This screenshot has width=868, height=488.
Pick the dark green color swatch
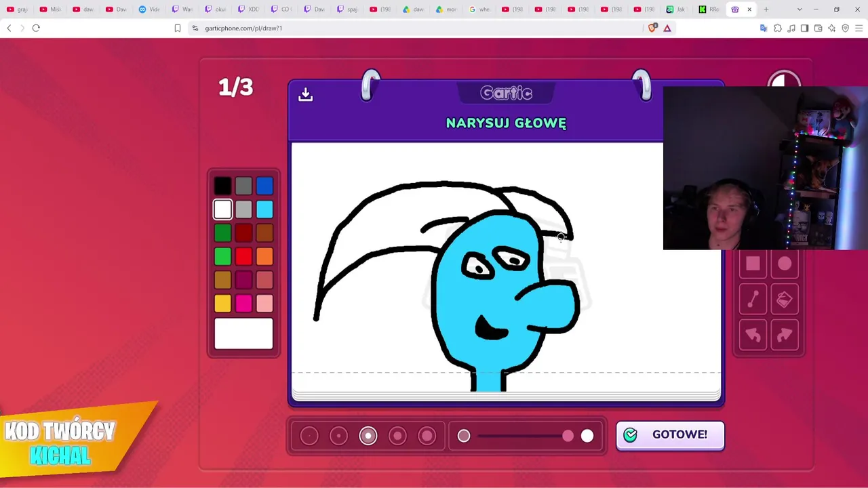coord(222,233)
